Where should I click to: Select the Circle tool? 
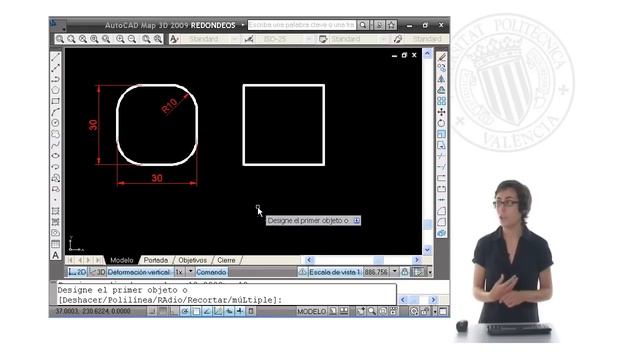pos(56,123)
